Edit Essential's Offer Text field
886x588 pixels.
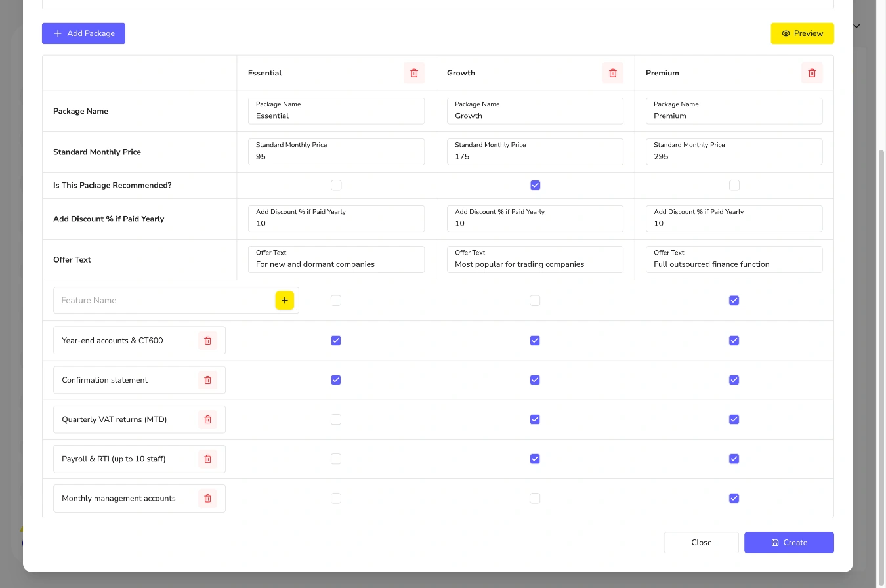[x=336, y=259]
